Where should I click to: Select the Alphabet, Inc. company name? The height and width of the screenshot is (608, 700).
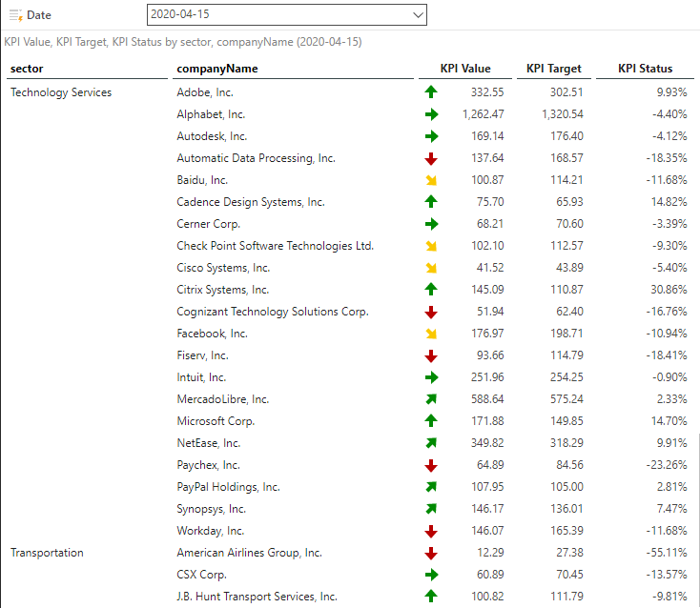[211, 114]
